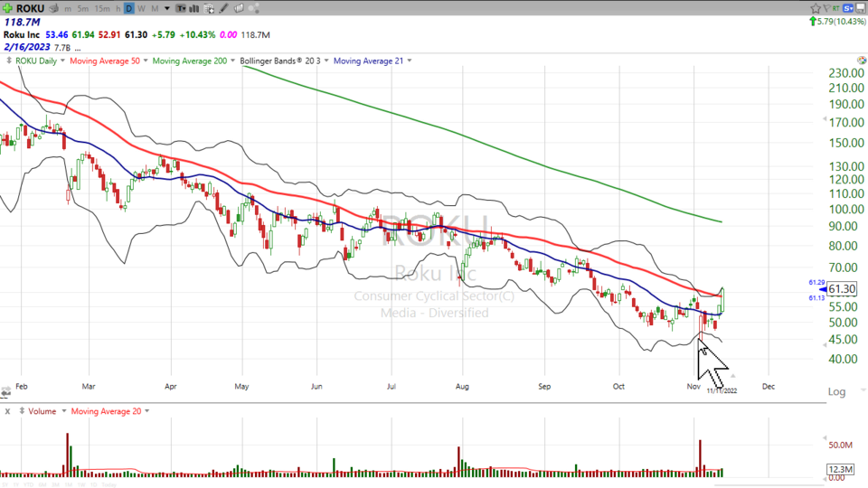Expand the Moving Average 50 dropdown

point(146,61)
